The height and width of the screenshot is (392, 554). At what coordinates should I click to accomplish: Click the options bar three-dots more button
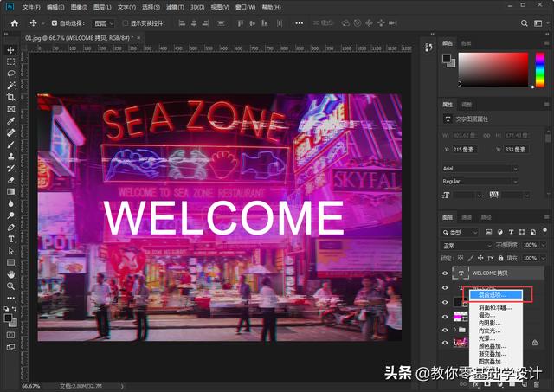[300, 23]
